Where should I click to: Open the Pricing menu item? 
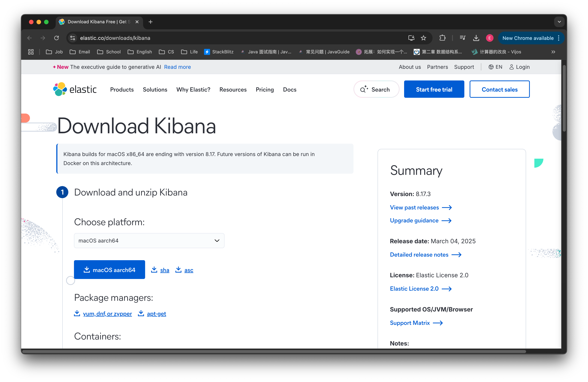point(265,89)
